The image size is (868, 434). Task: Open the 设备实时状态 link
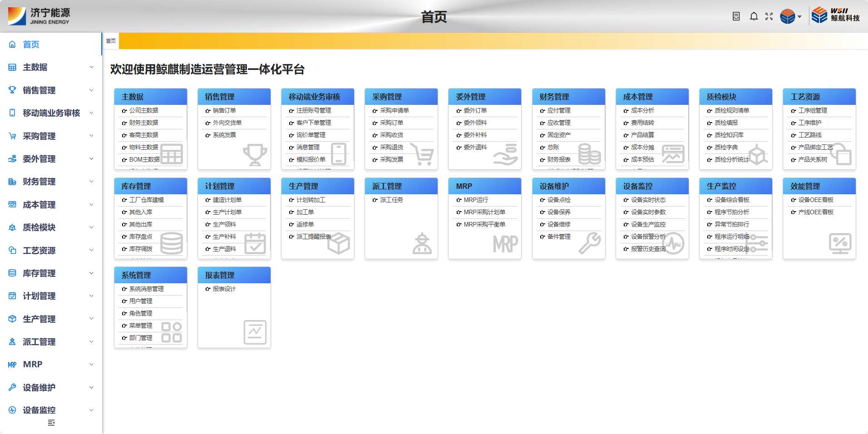(x=648, y=200)
